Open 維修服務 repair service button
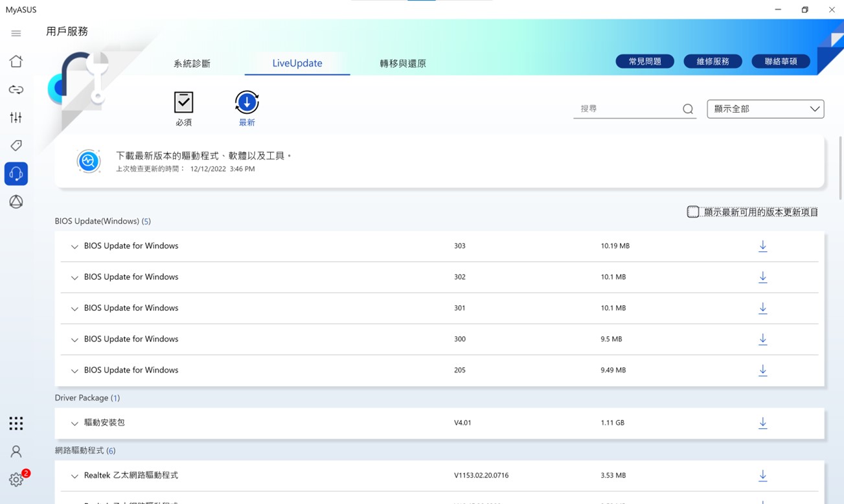 coord(713,62)
